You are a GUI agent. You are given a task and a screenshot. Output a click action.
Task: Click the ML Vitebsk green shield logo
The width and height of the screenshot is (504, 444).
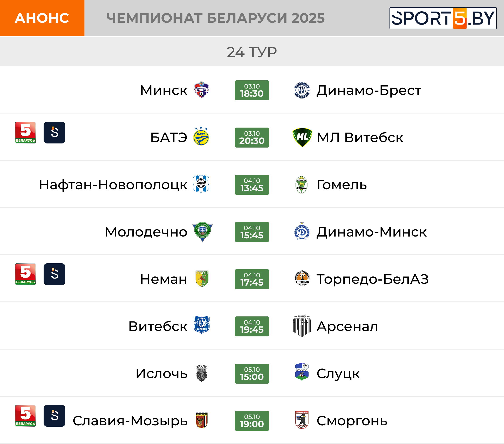[x=302, y=137]
